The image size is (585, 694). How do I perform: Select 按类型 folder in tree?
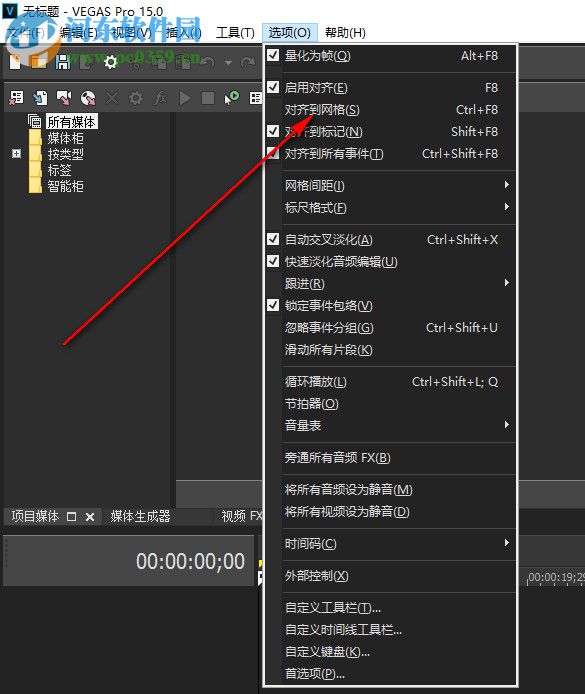pyautogui.click(x=65, y=154)
